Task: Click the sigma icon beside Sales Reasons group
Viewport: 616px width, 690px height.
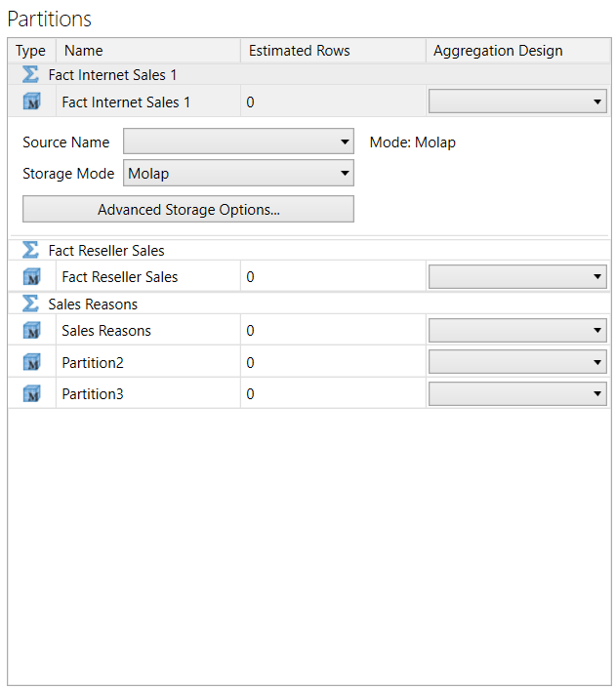Action: click(x=31, y=304)
